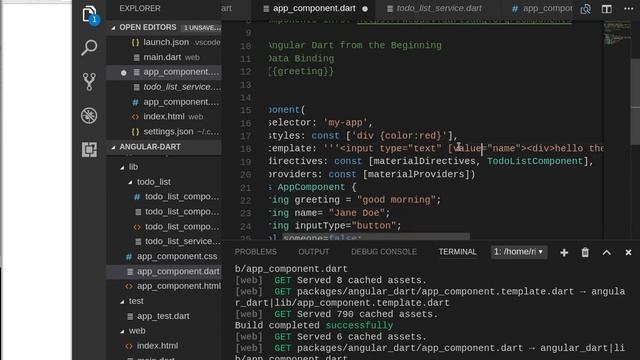Open main.dart web in open editors
The height and width of the screenshot is (360, 640).
[164, 57]
